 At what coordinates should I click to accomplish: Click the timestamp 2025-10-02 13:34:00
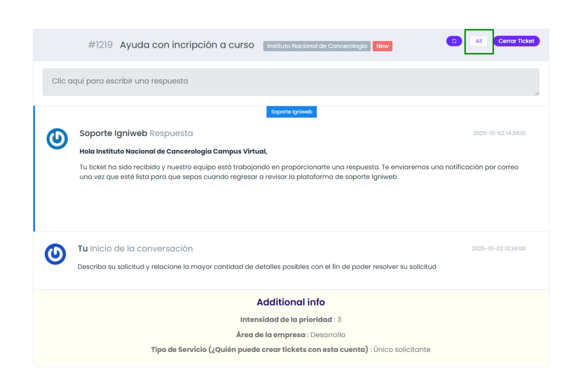(498, 249)
